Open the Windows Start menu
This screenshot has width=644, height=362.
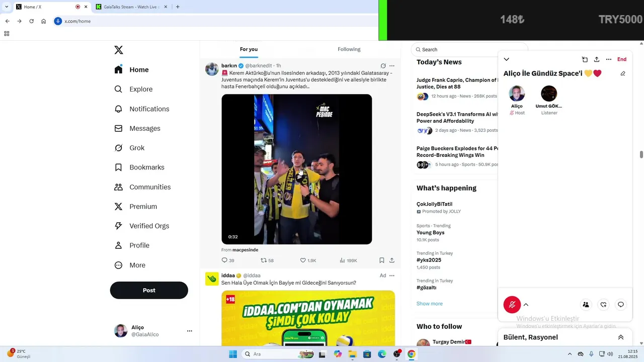click(233, 354)
